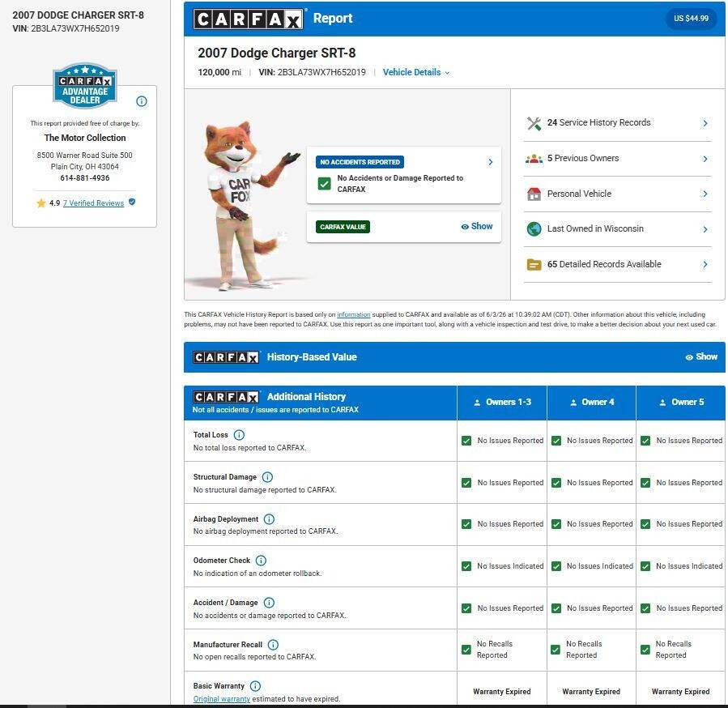This screenshot has width=728, height=708.
Task: Click Total Loss checkmark for Owners 1-3
Action: (x=466, y=441)
